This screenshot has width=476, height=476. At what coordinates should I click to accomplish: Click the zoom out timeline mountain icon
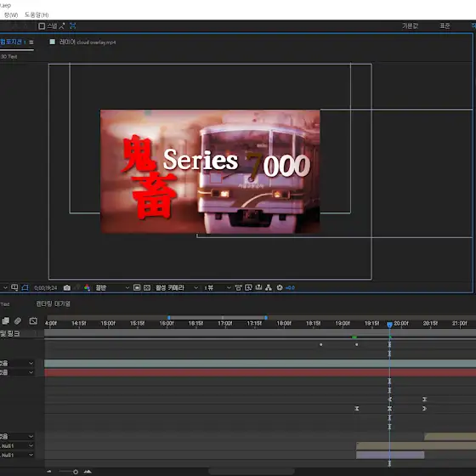pos(49,472)
